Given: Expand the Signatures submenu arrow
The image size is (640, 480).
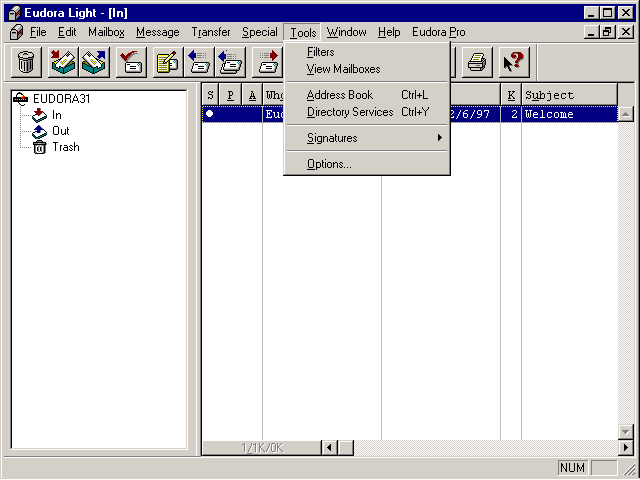Looking at the screenshot, I should 440,138.
